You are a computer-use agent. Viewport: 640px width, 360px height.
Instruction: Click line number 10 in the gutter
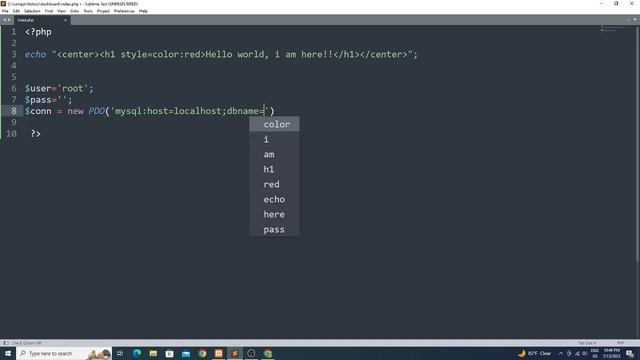11,133
